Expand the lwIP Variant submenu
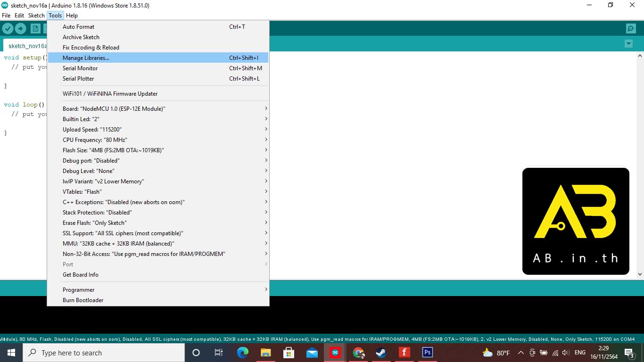Image resolution: width=644 pixels, height=362 pixels. (158, 181)
